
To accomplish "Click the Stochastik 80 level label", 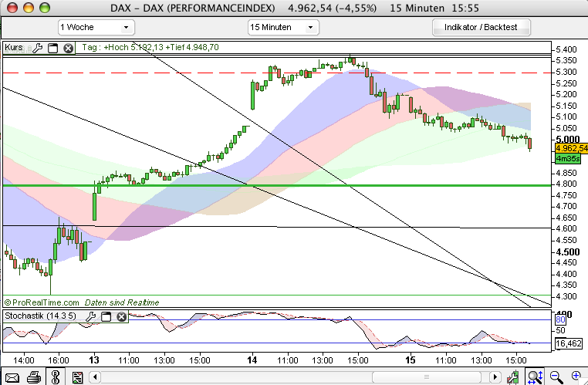I will click(560, 319).
